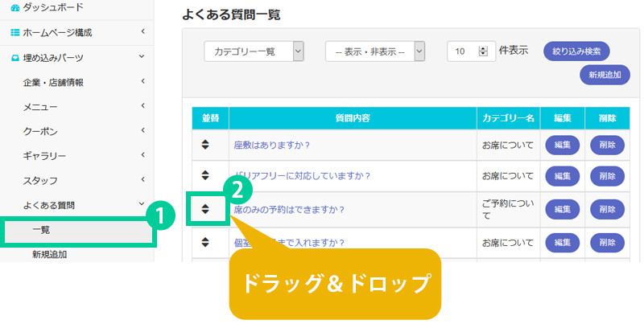This screenshot has width=644, height=328.
Task: Collapse the よくある質問 menu section
Action: click(x=142, y=205)
